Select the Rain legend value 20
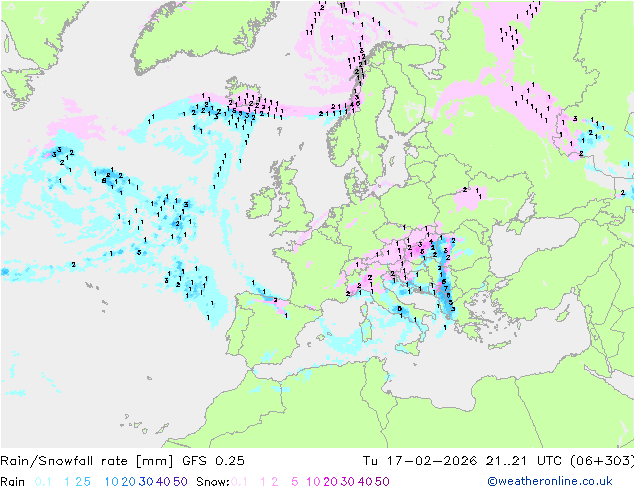634x490 pixels. [x=129, y=482]
